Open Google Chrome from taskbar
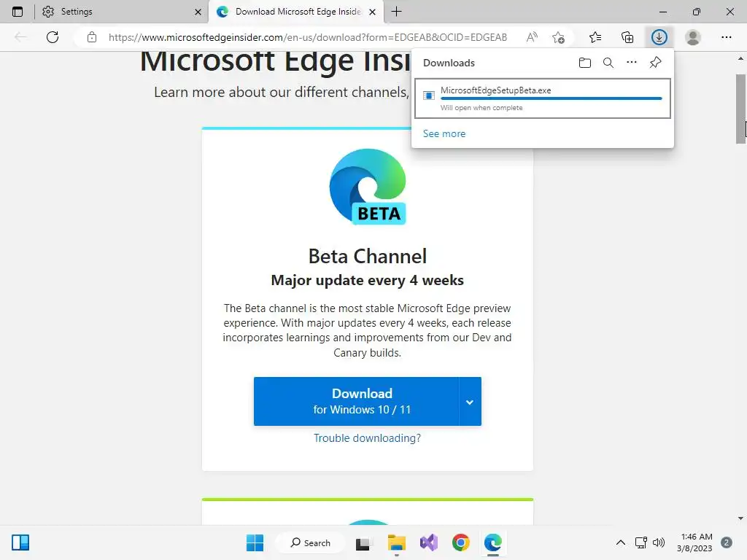Image resolution: width=747 pixels, height=560 pixels. pos(461,542)
